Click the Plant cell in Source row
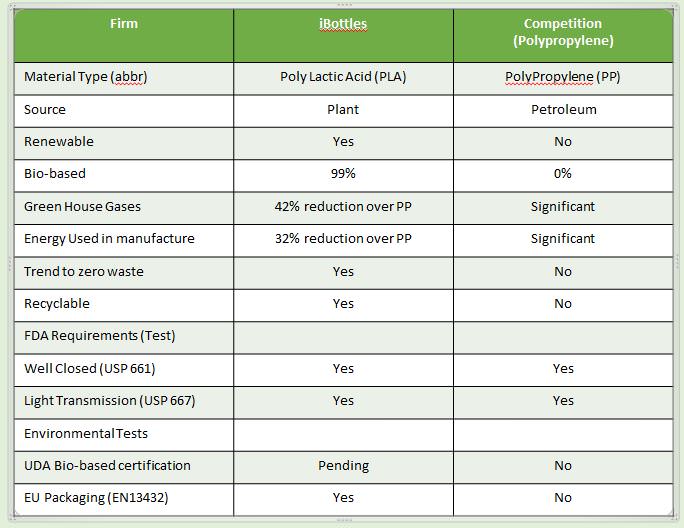Image resolution: width=684 pixels, height=528 pixels. coord(343,111)
